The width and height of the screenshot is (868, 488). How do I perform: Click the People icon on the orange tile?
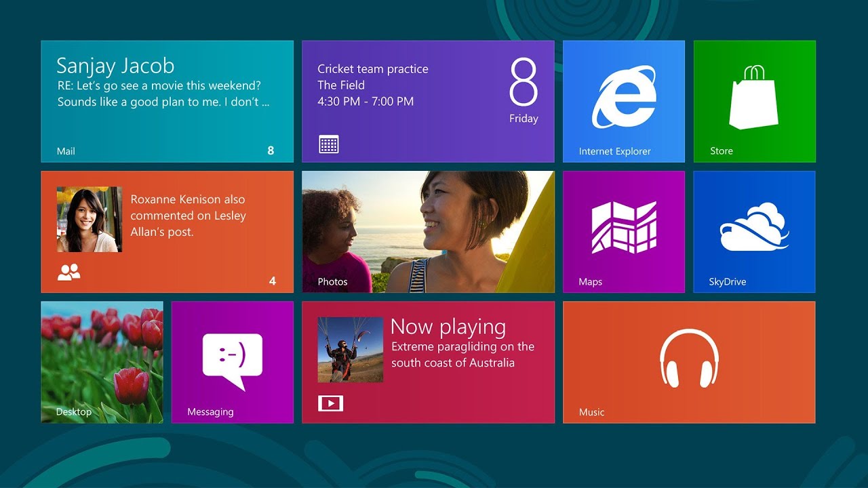coord(69,272)
